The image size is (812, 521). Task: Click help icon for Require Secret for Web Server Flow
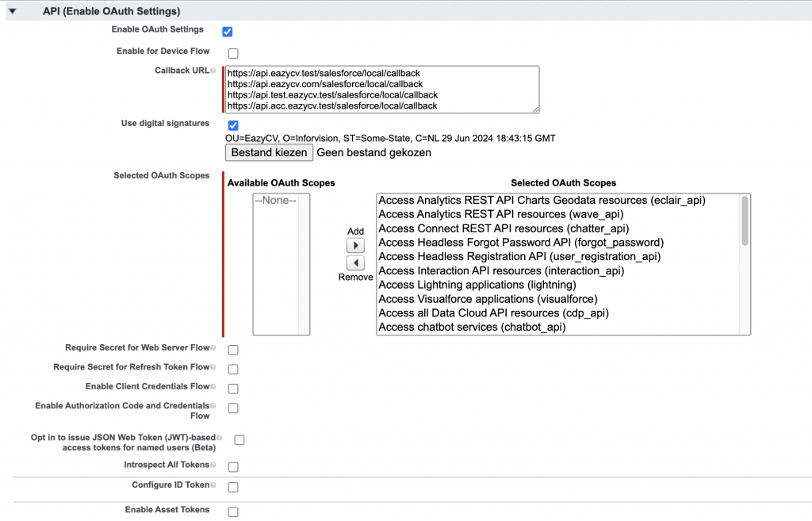[213, 348]
